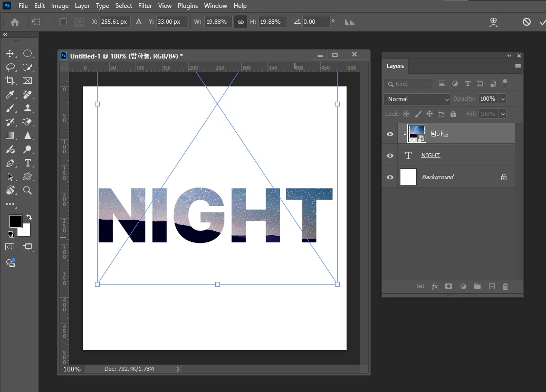Screen dimensions: 546x392
Task: Toggle smart object layer filter
Action: 493,83
